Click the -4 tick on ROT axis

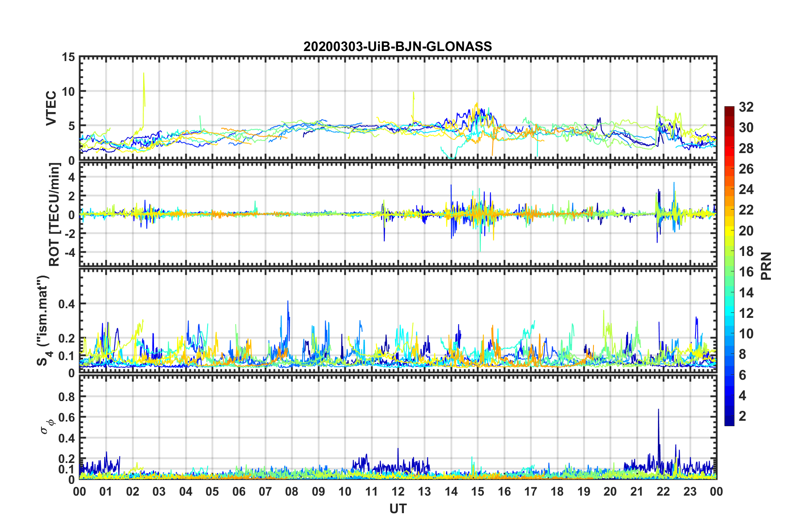[x=69, y=252]
